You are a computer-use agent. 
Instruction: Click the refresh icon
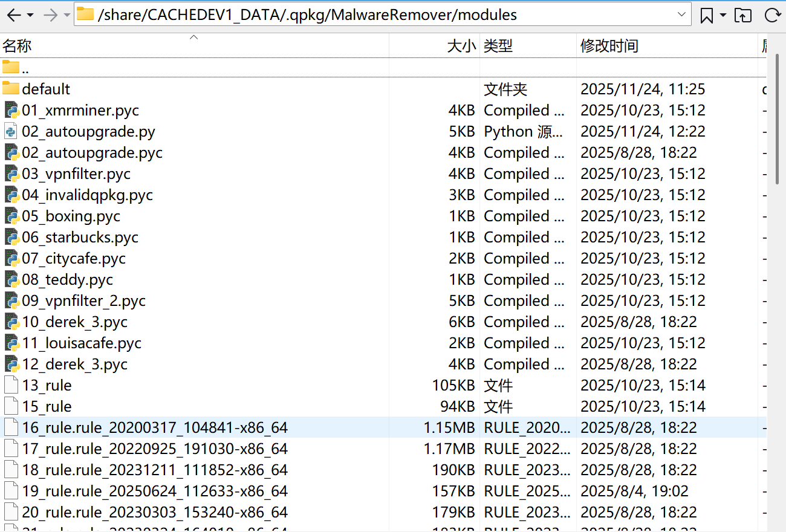[772, 15]
